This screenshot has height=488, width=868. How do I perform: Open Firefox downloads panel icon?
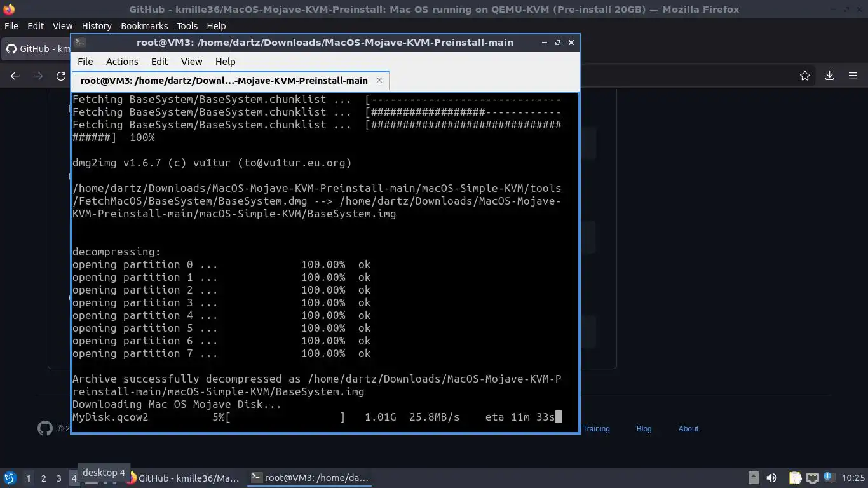(829, 76)
